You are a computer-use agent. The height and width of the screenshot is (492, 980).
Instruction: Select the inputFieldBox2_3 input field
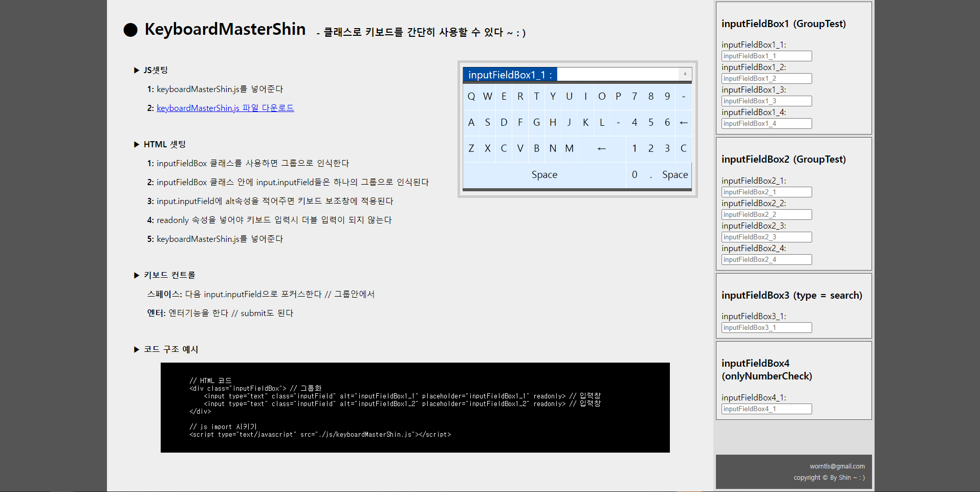767,237
